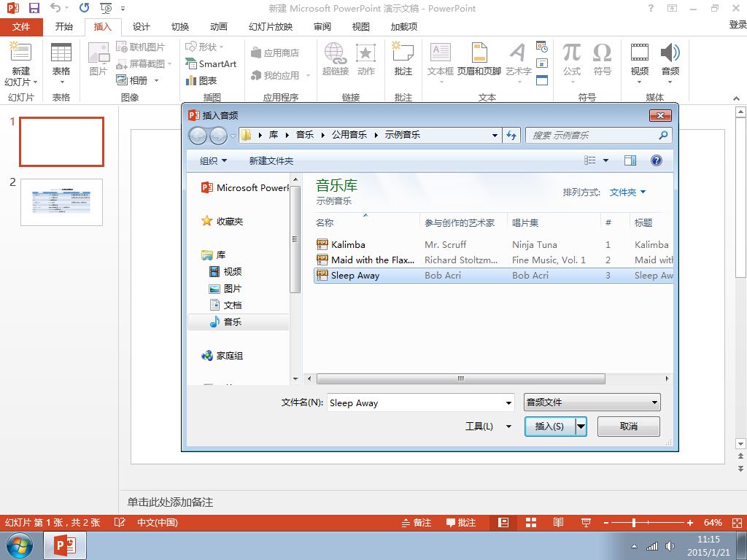Click the Audio (音频) speaker icon
747x560 pixels.
670,52
